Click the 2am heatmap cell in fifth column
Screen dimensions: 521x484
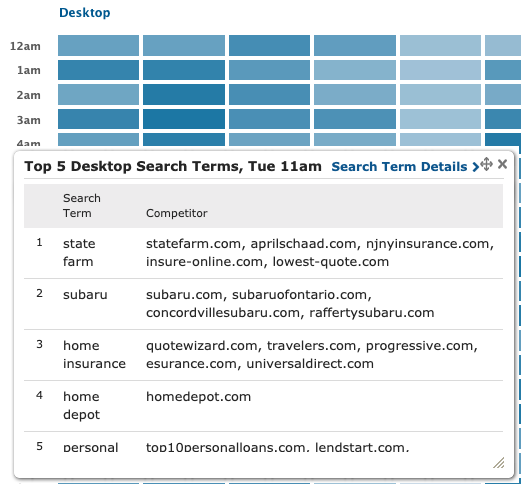(440, 94)
